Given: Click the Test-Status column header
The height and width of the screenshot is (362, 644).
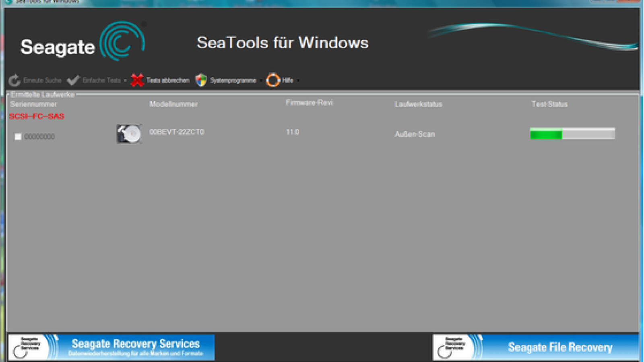Looking at the screenshot, I should click(549, 104).
